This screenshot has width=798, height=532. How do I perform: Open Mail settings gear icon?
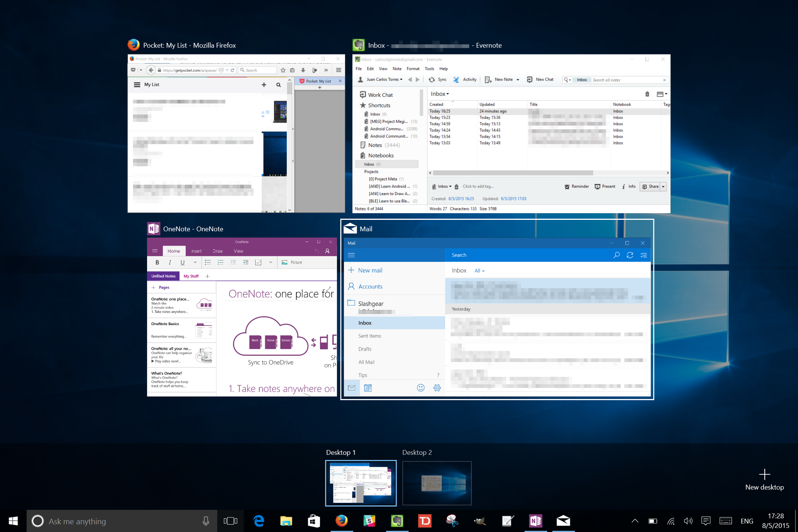click(437, 388)
